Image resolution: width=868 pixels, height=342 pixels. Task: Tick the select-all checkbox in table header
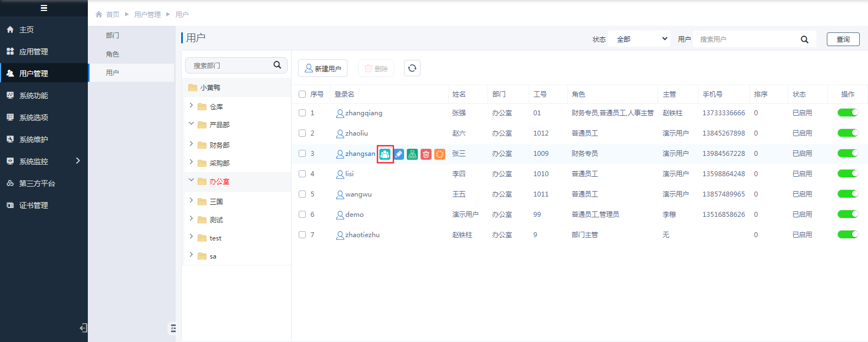click(302, 94)
